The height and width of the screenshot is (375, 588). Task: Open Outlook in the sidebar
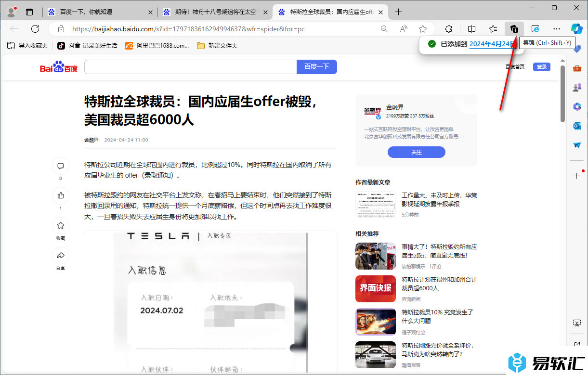click(x=577, y=126)
